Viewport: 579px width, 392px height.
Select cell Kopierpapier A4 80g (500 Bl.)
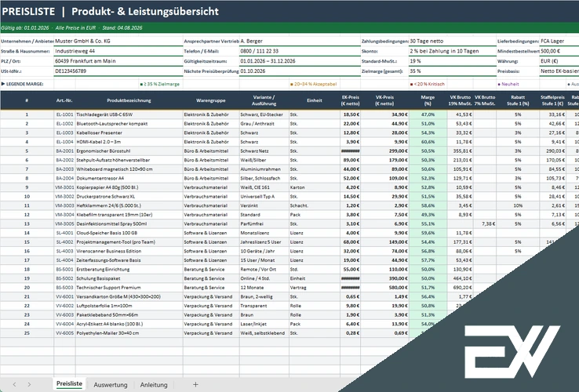pos(129,187)
